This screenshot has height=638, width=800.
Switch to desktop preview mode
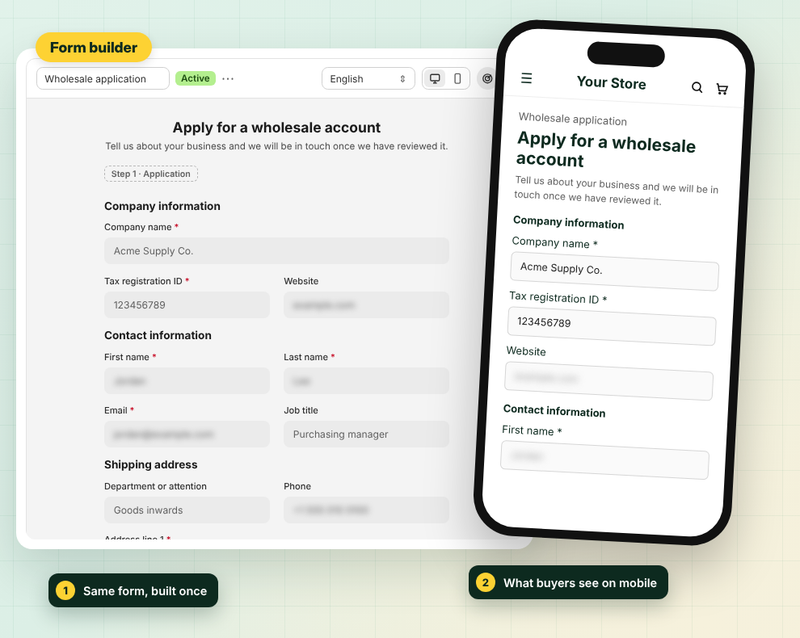pyautogui.click(x=435, y=79)
